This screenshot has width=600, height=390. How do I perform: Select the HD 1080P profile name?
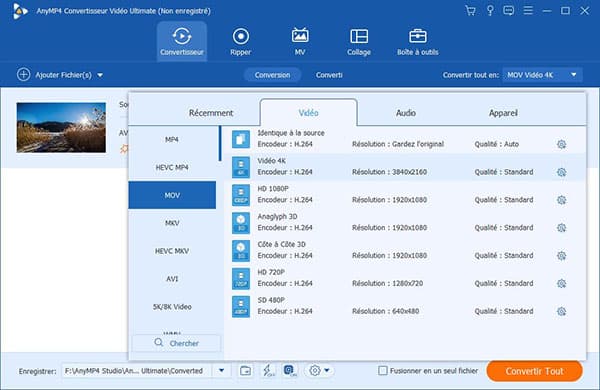pyautogui.click(x=273, y=189)
